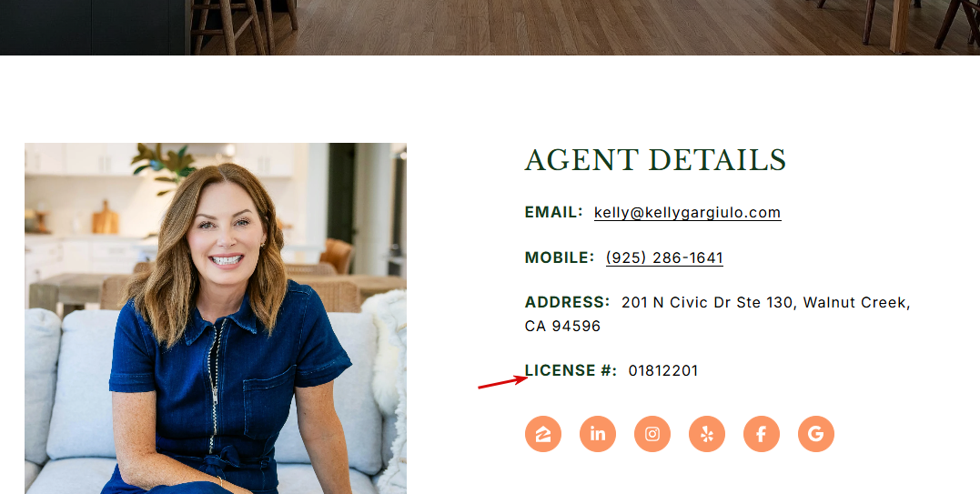The height and width of the screenshot is (494, 980).
Task: Click the CA 94596 zip code line
Action: click(x=562, y=326)
